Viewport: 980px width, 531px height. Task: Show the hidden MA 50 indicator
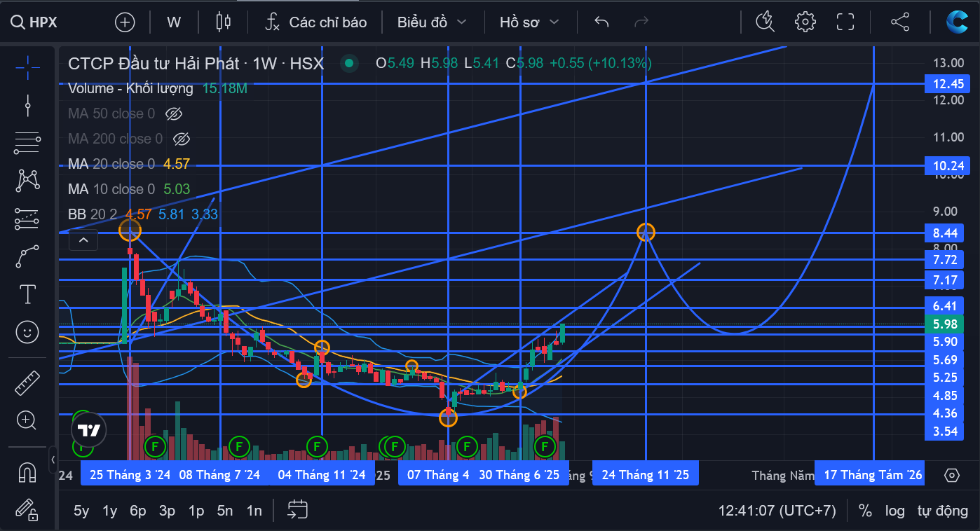[174, 114]
